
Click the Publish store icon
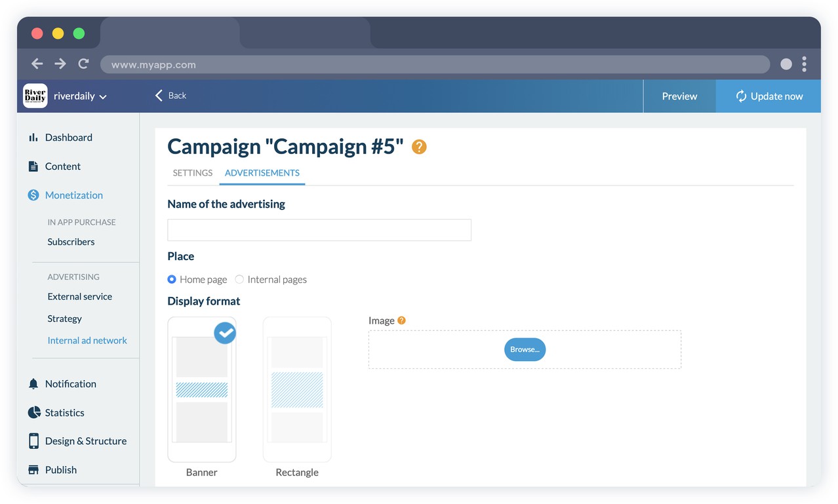coord(33,470)
